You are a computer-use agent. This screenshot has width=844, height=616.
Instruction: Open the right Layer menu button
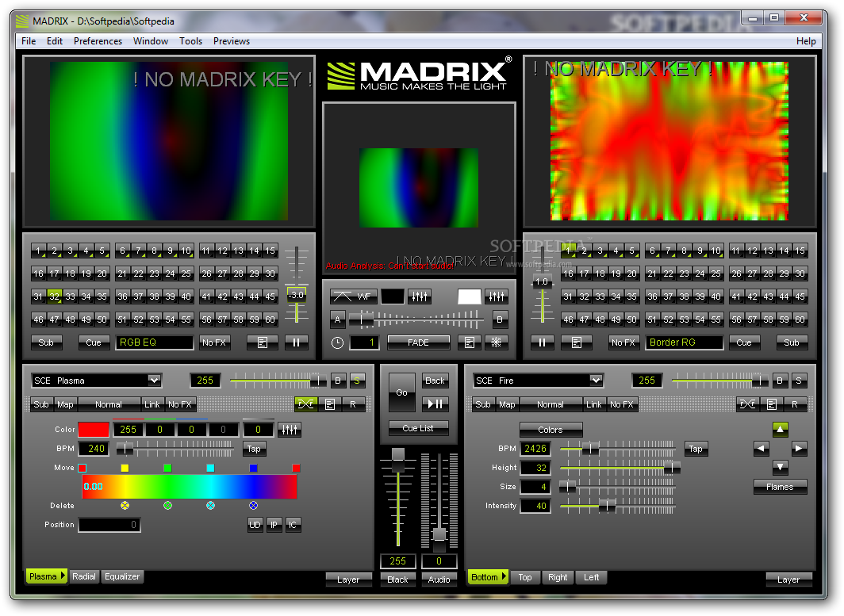(788, 580)
